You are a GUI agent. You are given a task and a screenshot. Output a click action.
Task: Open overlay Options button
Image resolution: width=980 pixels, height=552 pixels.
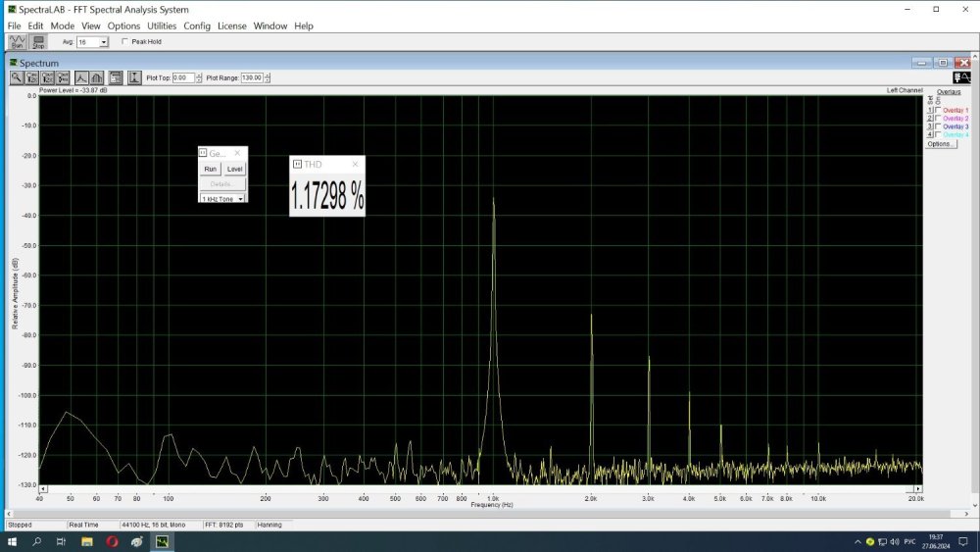(940, 143)
